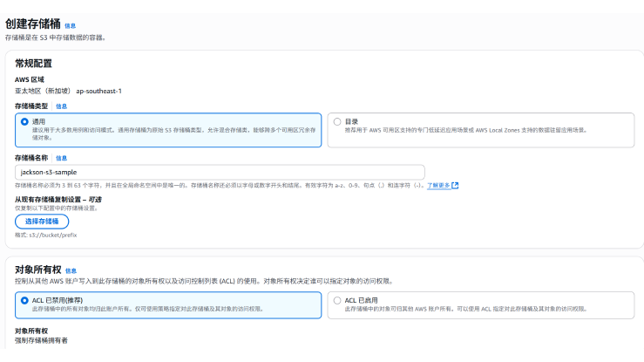Open 信息 link beside 存储桶名称 label
Viewport: 644px width, 362px height.
pos(61,158)
